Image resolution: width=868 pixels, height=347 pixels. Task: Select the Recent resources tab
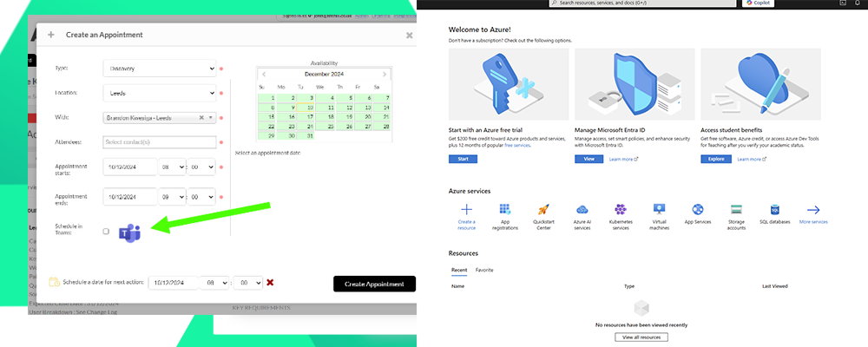pos(458,270)
